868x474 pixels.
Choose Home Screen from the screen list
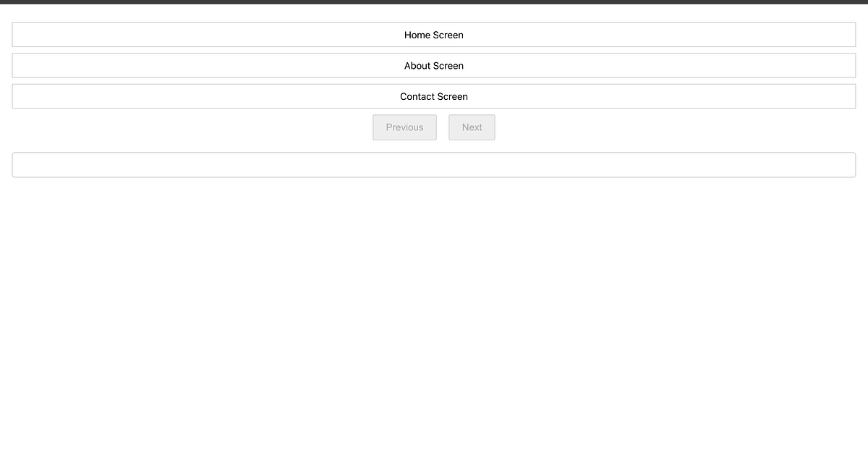pyautogui.click(x=434, y=35)
